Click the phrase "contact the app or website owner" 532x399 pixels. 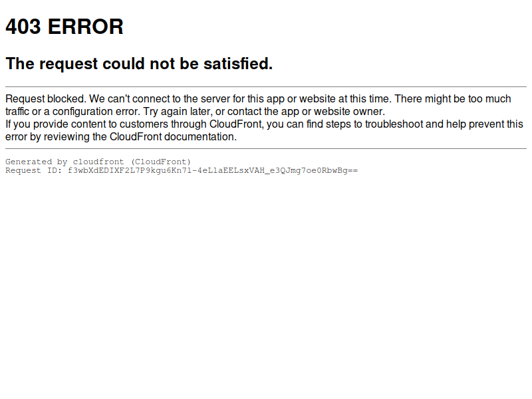[x=306, y=112]
